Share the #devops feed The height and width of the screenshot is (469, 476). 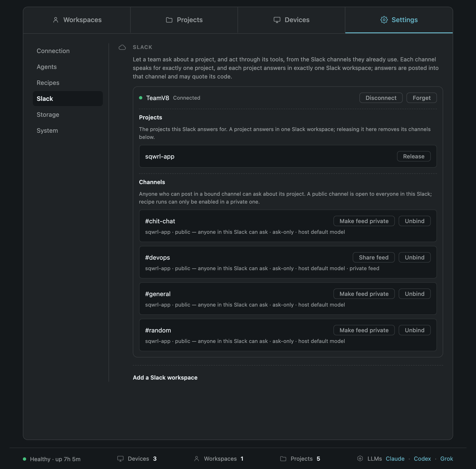(x=373, y=258)
